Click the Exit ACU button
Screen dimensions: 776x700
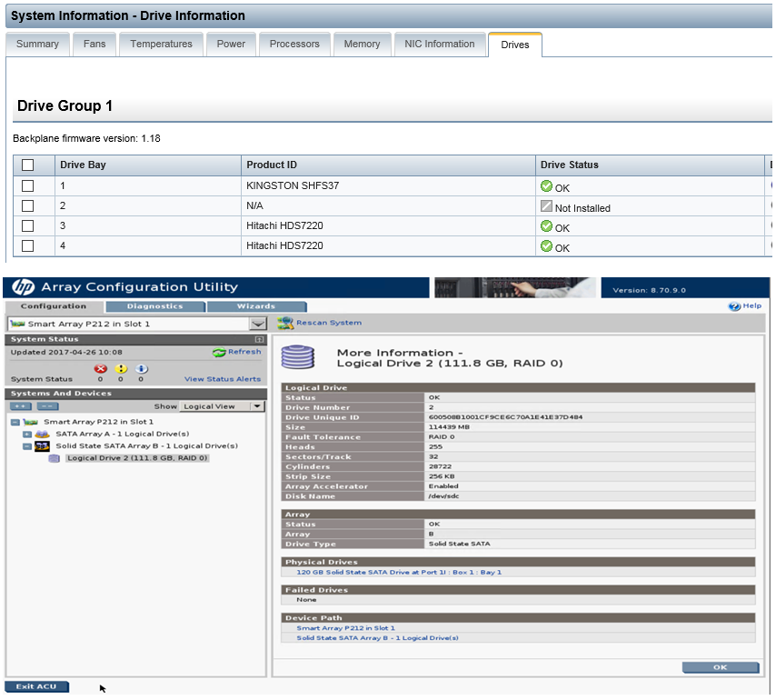pyautogui.click(x=36, y=686)
